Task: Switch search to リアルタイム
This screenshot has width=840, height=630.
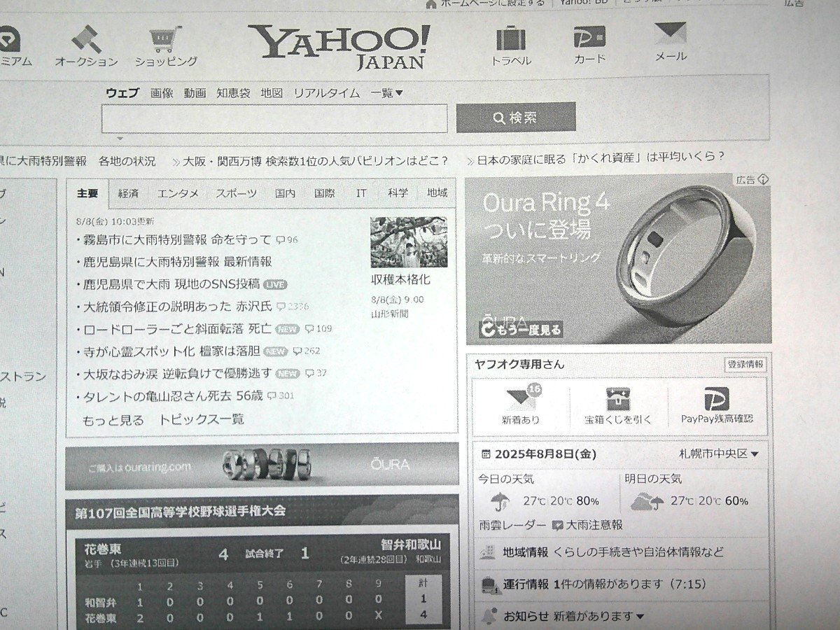Action: click(x=327, y=92)
